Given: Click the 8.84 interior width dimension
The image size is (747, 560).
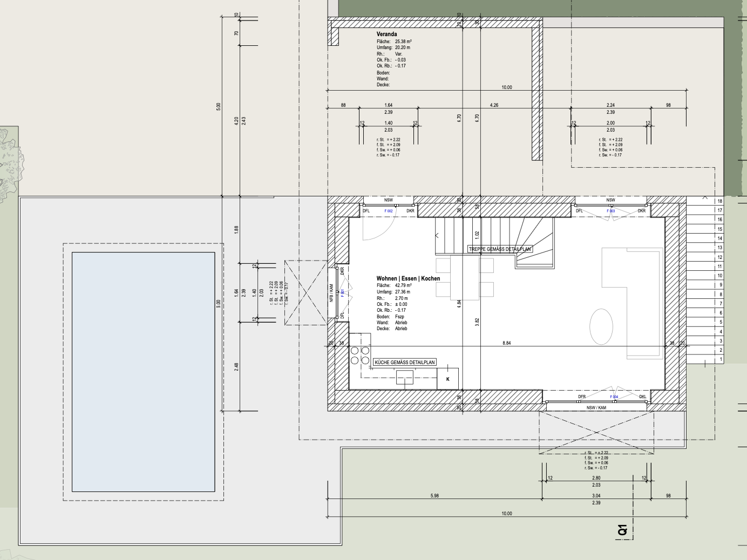Looking at the screenshot, I should (x=506, y=343).
